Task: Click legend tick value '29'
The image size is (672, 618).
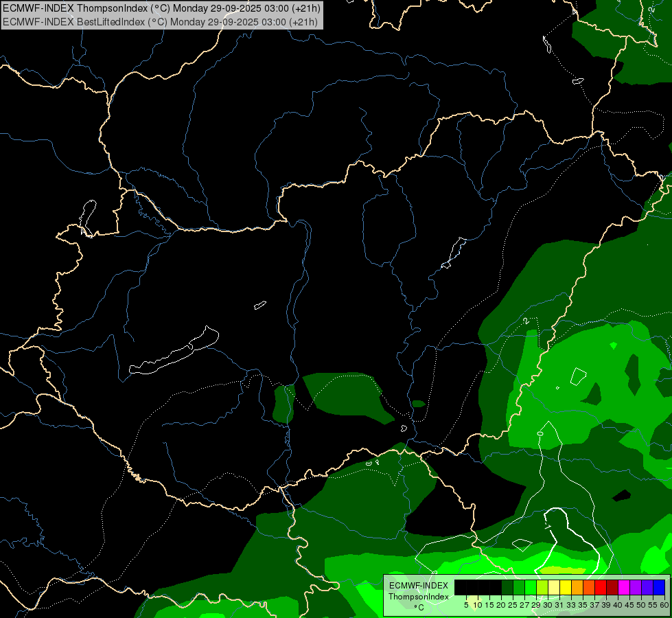Action: tap(536, 605)
